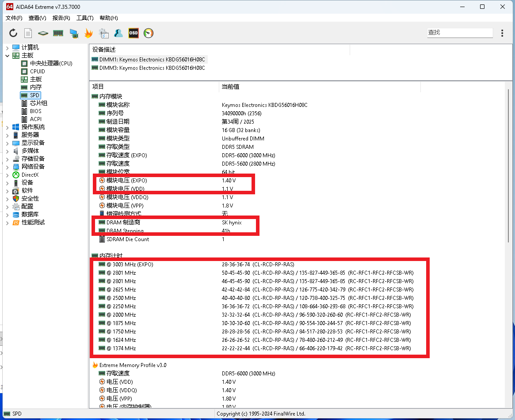The width and height of the screenshot is (515, 420).
Task: Click the 安全性 shield icon
Action: pyautogui.click(x=16, y=198)
